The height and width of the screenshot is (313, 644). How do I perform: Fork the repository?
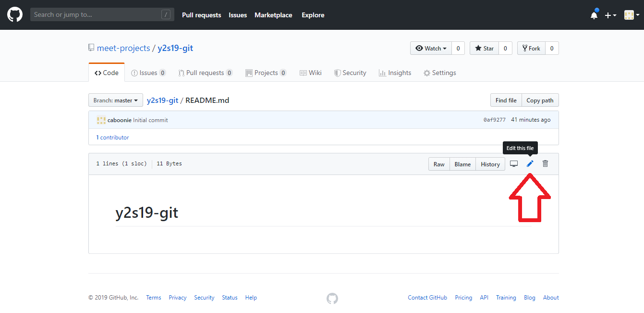click(x=531, y=48)
